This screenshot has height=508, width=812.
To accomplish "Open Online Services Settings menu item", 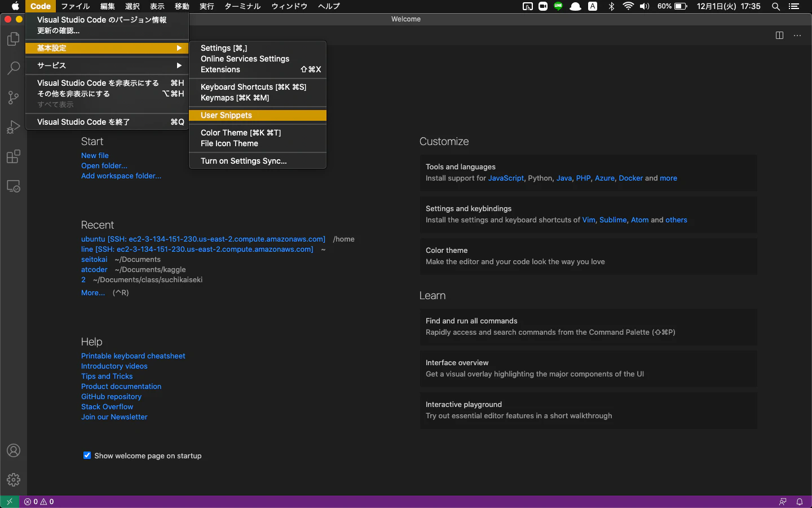I will pyautogui.click(x=258, y=59).
